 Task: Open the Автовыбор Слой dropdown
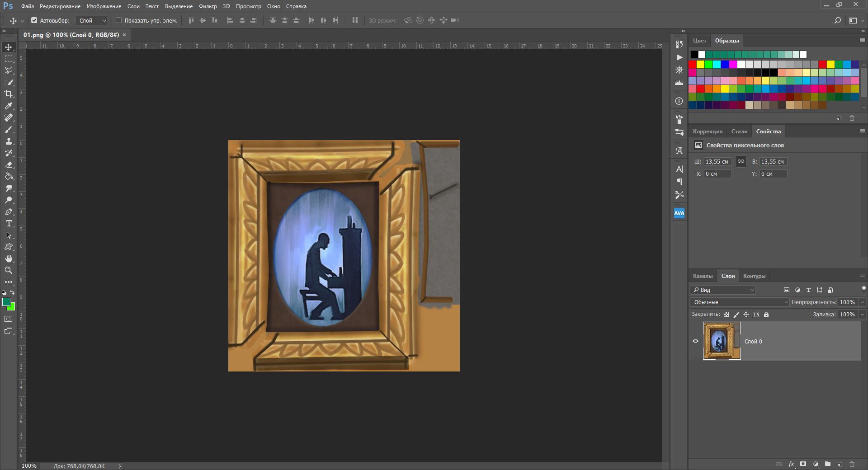point(92,20)
